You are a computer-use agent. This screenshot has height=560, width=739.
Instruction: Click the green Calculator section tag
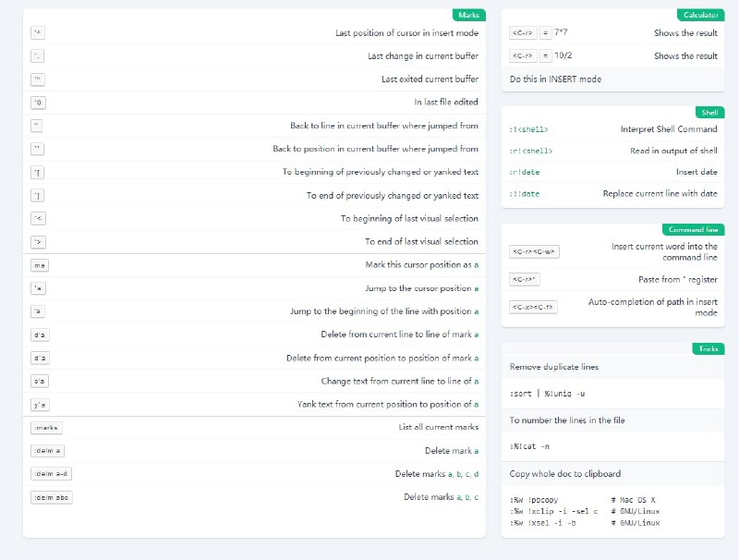pos(700,16)
